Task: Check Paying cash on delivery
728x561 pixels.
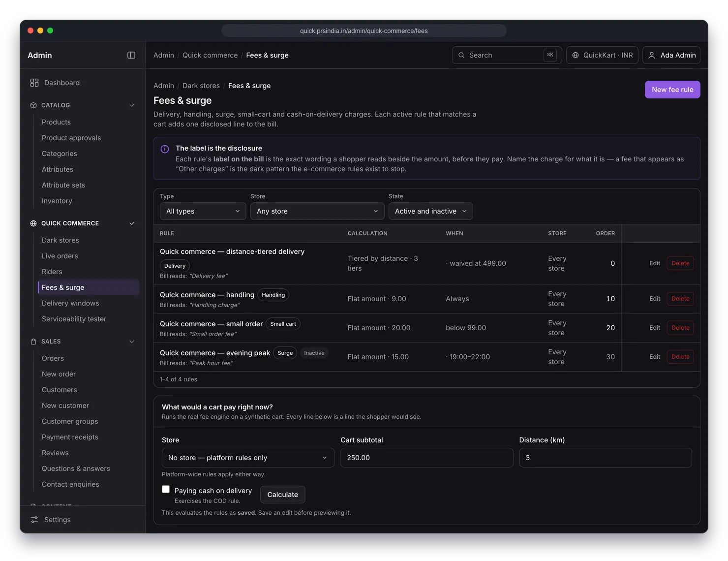Action: pos(166,489)
